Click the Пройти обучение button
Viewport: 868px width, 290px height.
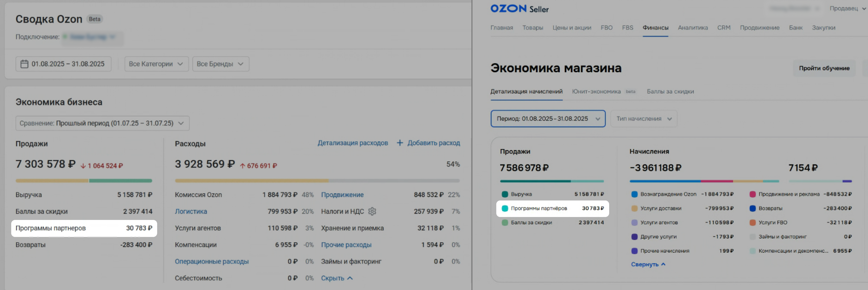coord(824,68)
